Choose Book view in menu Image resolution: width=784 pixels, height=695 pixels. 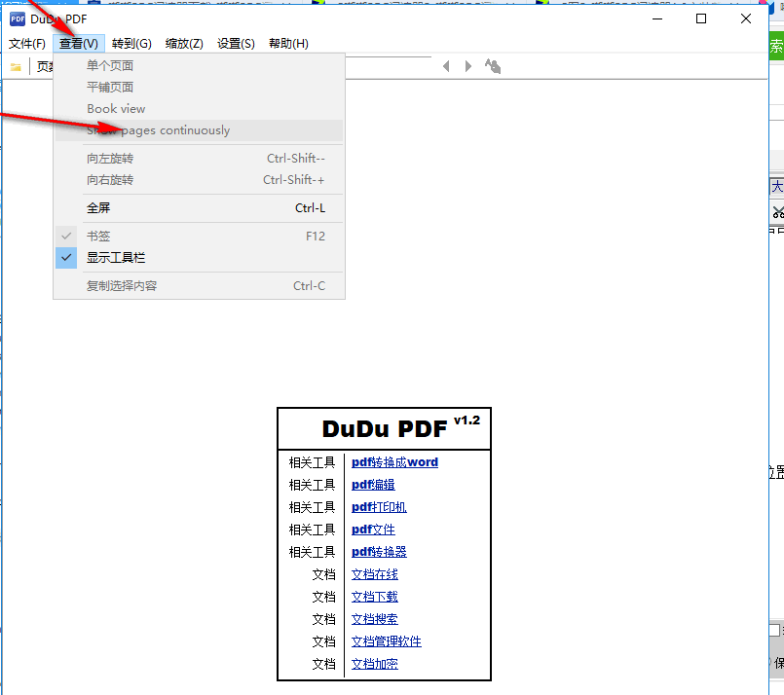tap(199, 108)
